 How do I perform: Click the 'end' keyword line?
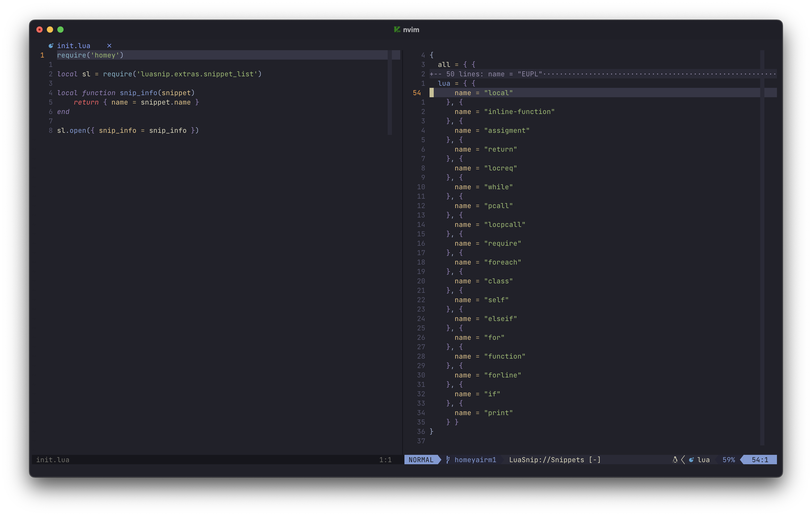63,112
